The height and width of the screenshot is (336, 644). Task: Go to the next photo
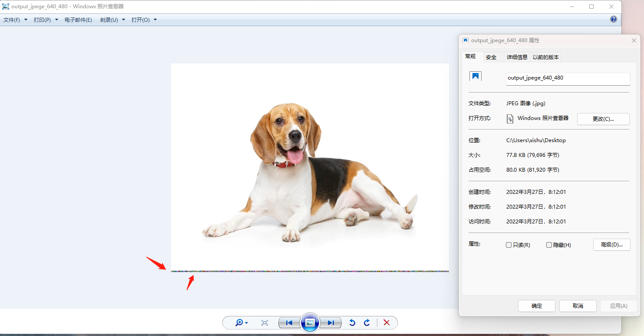click(x=331, y=323)
